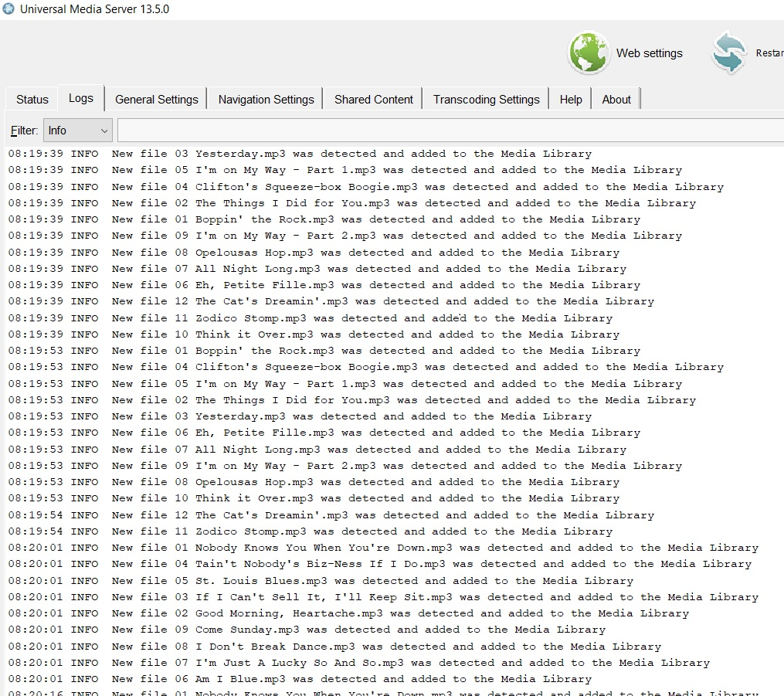Open the General Settings tab

point(156,99)
